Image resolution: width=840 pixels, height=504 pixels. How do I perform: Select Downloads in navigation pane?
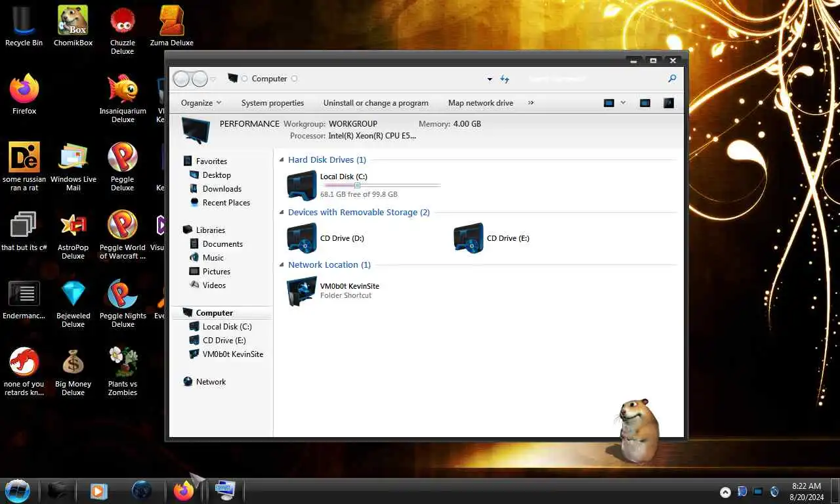coord(222,189)
